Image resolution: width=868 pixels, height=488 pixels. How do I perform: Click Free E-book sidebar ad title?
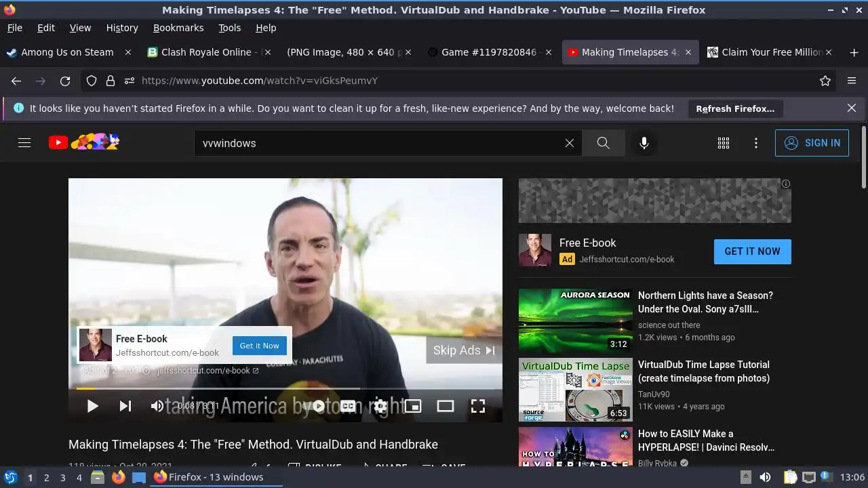click(x=587, y=243)
